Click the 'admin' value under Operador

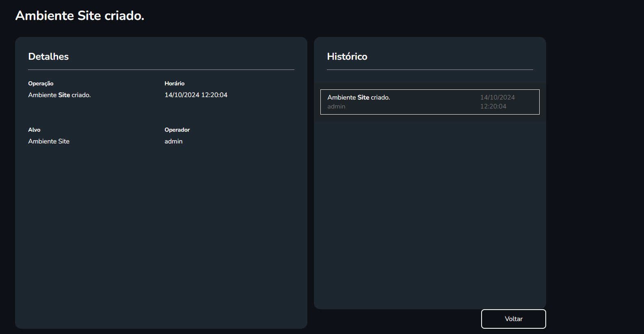click(x=173, y=141)
